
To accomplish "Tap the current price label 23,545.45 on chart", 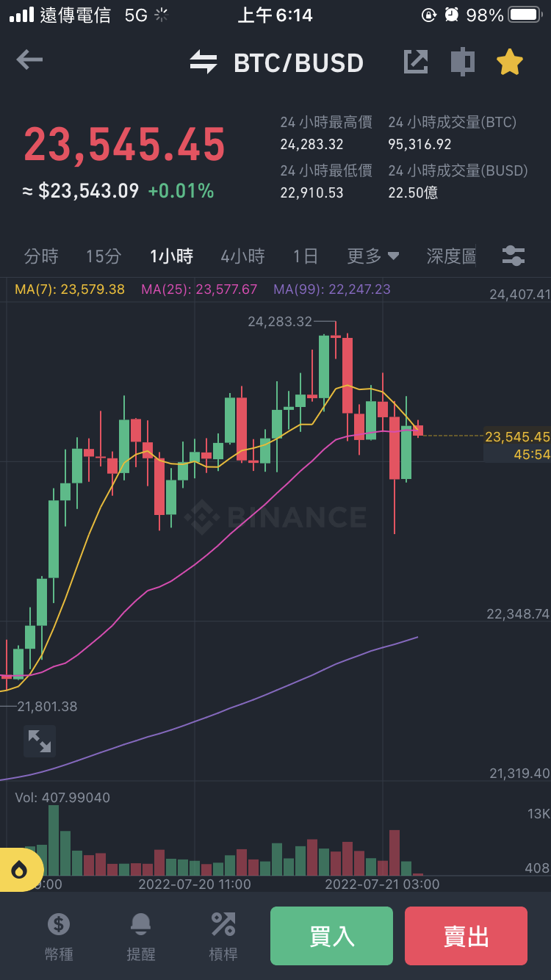I will 517,437.
